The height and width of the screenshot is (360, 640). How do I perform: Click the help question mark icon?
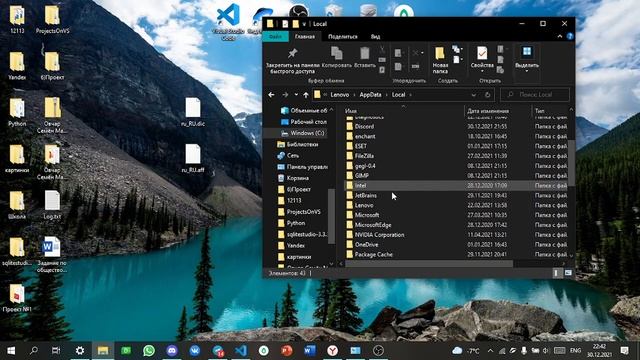[570, 36]
